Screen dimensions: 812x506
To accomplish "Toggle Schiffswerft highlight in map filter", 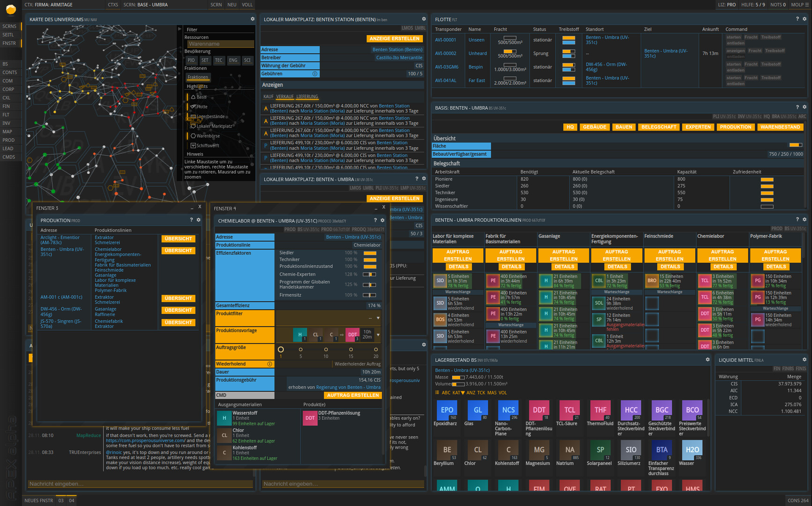I will tap(193, 146).
